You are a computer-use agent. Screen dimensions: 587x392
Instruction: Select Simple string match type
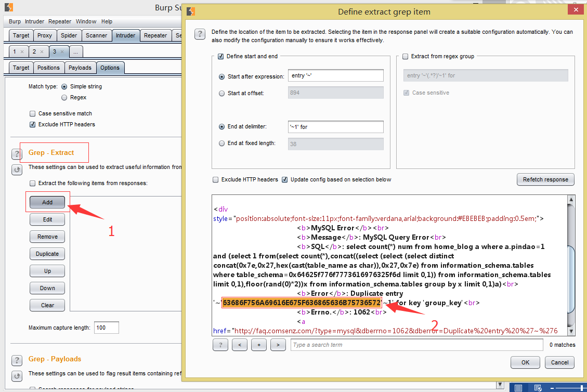click(x=64, y=86)
